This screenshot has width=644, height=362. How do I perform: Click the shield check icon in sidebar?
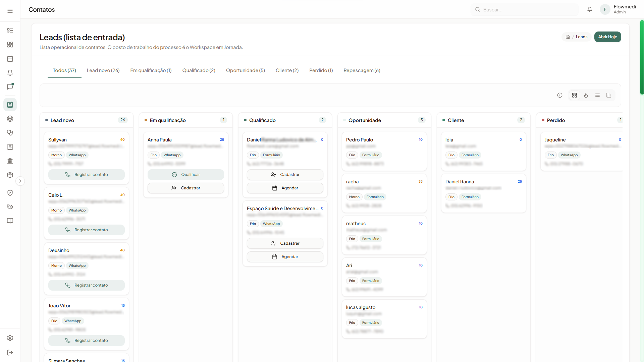tap(10, 193)
